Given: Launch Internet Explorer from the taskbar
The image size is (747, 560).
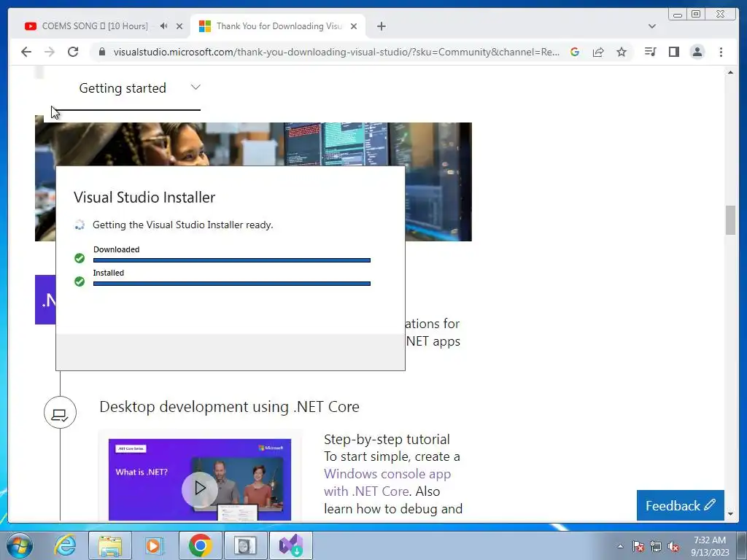Looking at the screenshot, I should (65, 545).
